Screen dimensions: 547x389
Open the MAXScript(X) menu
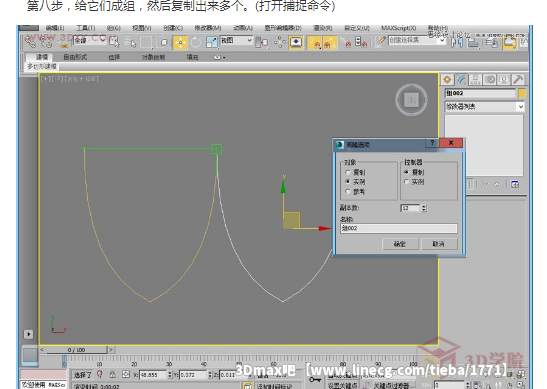tap(399, 28)
